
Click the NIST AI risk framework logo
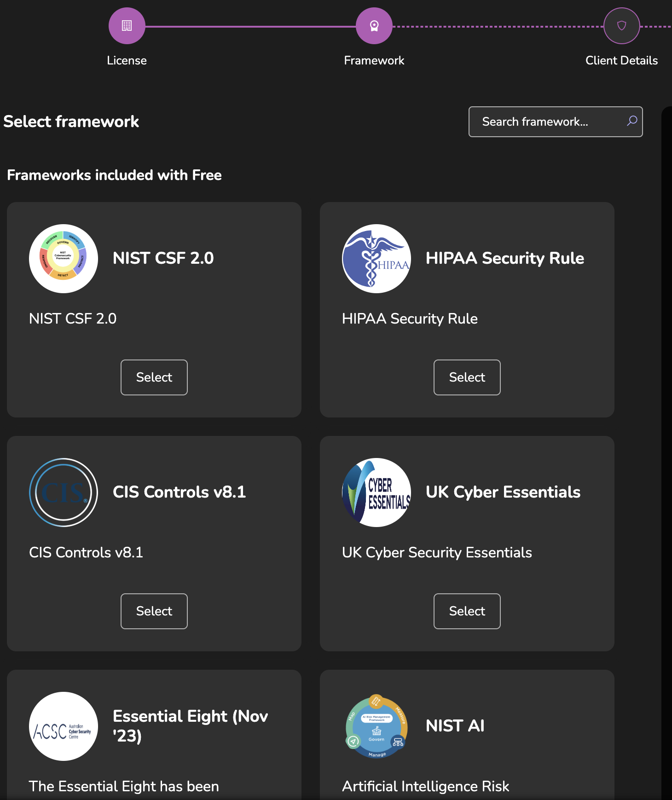click(x=377, y=726)
